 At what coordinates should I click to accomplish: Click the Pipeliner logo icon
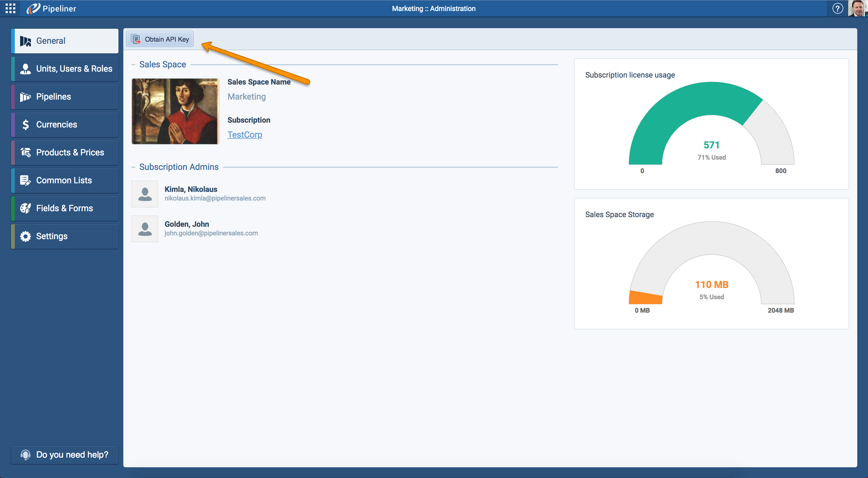(x=33, y=8)
